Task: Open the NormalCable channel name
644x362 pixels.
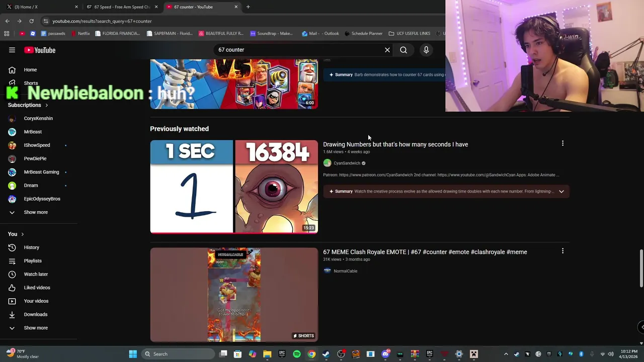Action: pyautogui.click(x=345, y=271)
